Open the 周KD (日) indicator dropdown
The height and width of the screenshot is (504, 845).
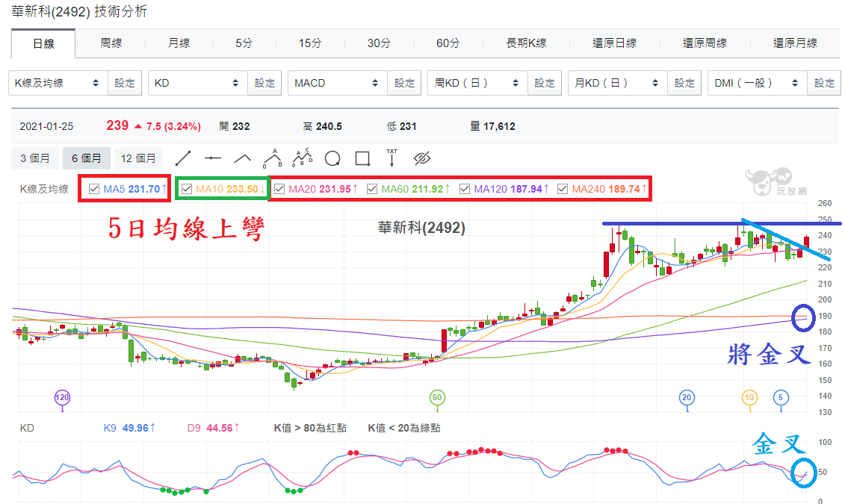point(477,83)
